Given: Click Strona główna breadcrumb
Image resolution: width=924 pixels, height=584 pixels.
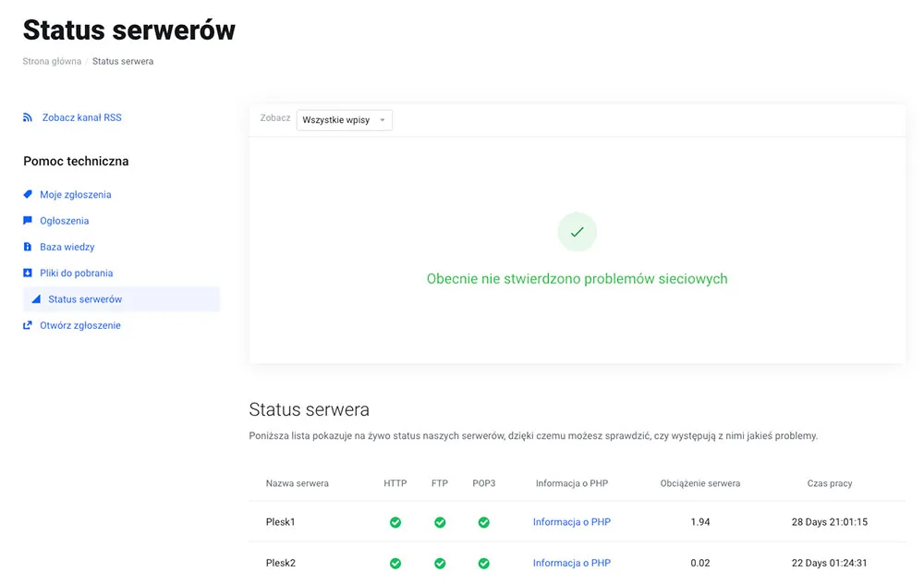Looking at the screenshot, I should (x=52, y=61).
